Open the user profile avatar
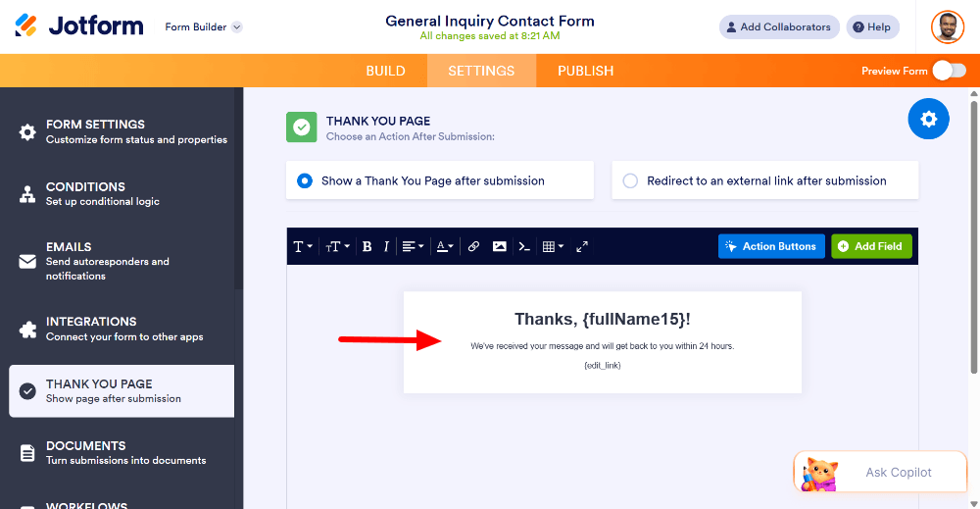Viewport: 980px width, 509px height. pos(948,26)
